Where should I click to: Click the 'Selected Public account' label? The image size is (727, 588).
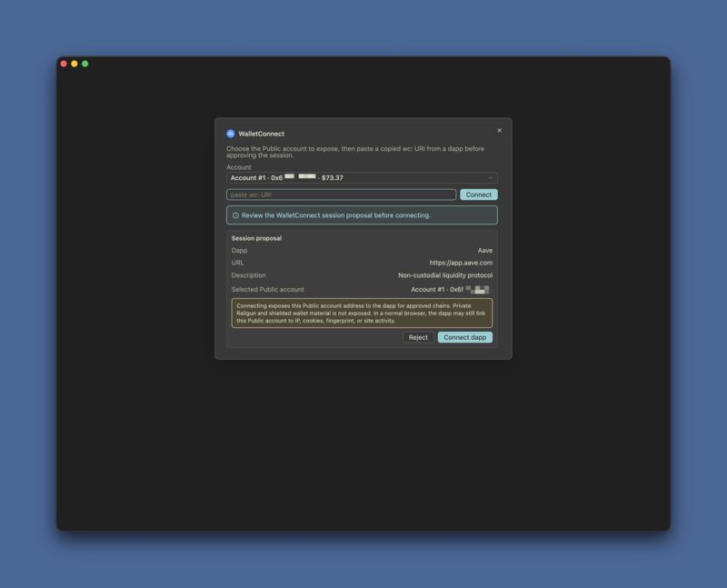(x=267, y=289)
